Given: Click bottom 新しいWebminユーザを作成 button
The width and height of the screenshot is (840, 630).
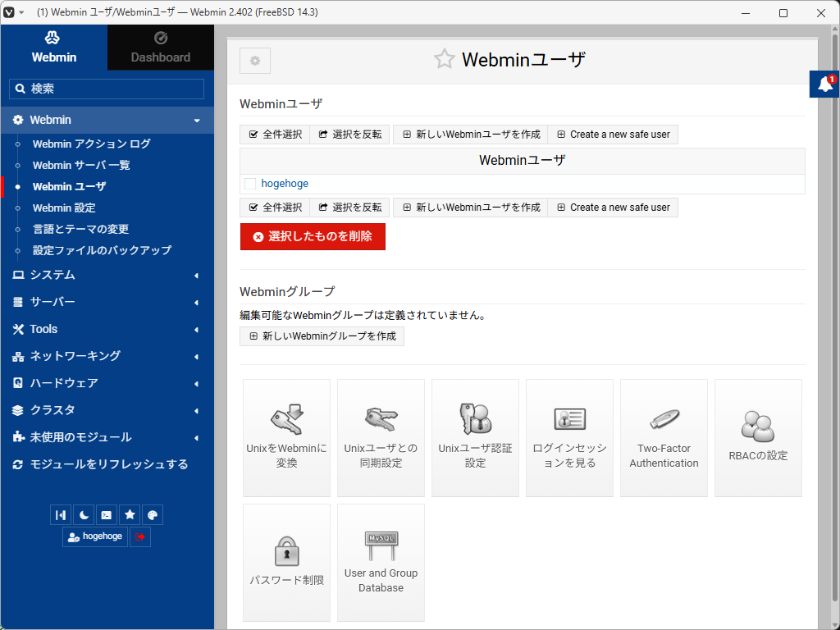Looking at the screenshot, I should (471, 208).
